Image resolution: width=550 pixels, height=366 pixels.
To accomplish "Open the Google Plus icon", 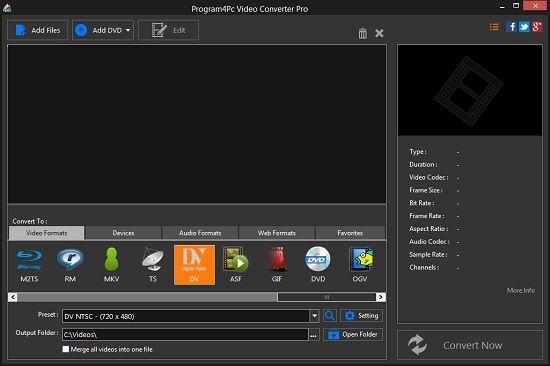I will 537,27.
